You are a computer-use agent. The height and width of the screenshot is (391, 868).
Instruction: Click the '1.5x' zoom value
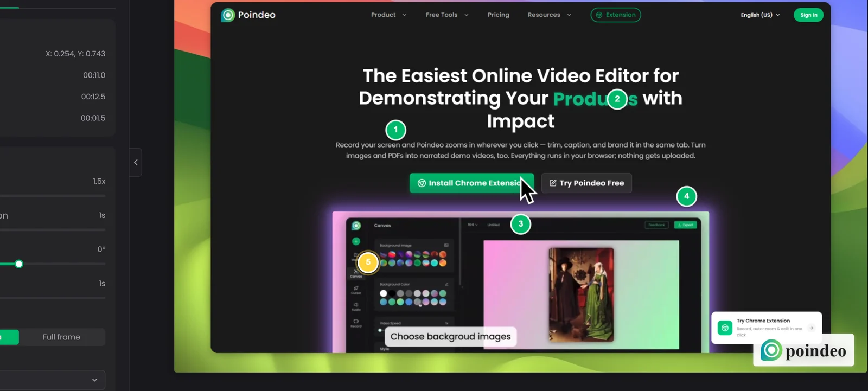click(99, 181)
